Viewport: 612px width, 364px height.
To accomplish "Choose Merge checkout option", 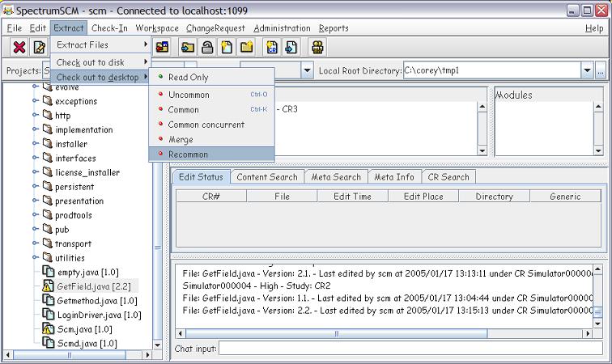I will click(x=211, y=139).
